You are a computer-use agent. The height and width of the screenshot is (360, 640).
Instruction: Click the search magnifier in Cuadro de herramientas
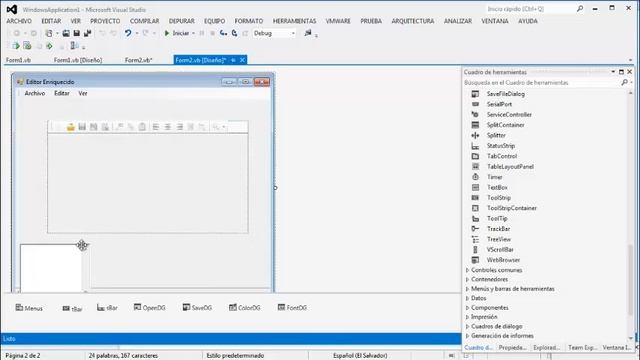click(624, 82)
